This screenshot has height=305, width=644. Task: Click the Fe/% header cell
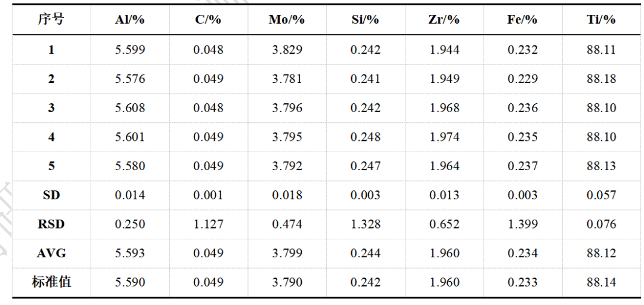[522, 19]
